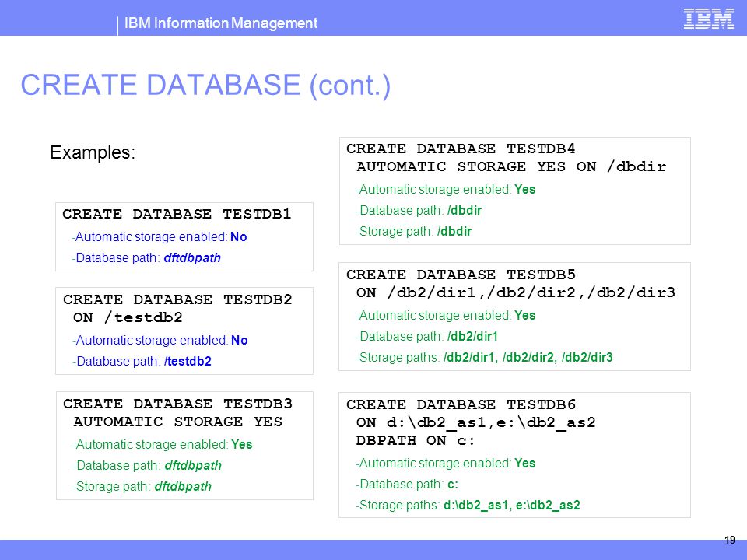Click the 'ON /testdb2' command line
747x560 pixels.
click(x=128, y=317)
